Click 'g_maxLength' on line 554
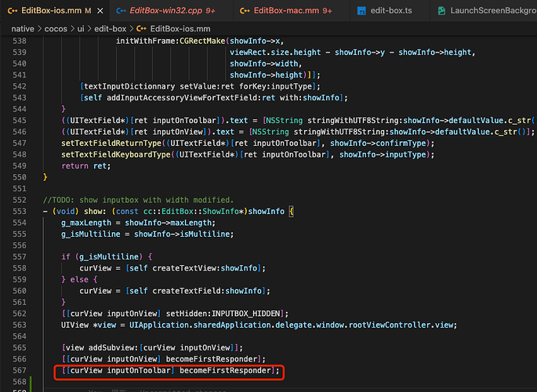Image resolution: width=537 pixels, height=392 pixels. pyautogui.click(x=86, y=223)
